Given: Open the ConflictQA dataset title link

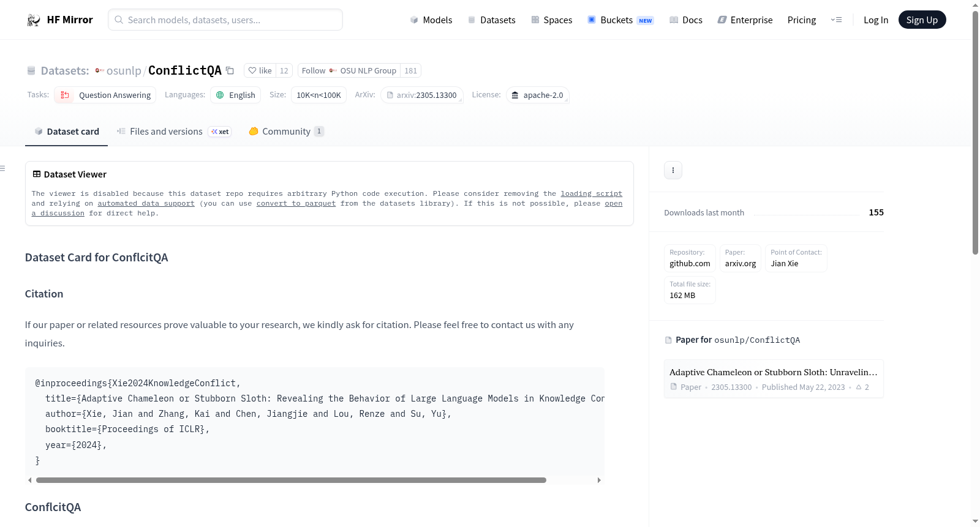Looking at the screenshot, I should click(185, 70).
